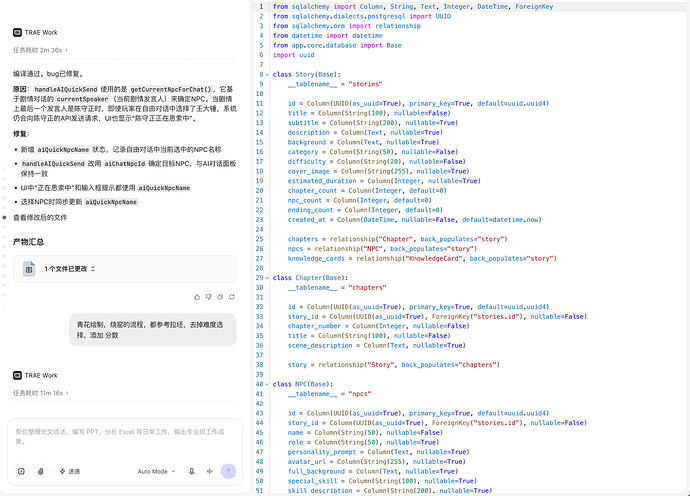Toggle the 速通 speed mode

70,471
